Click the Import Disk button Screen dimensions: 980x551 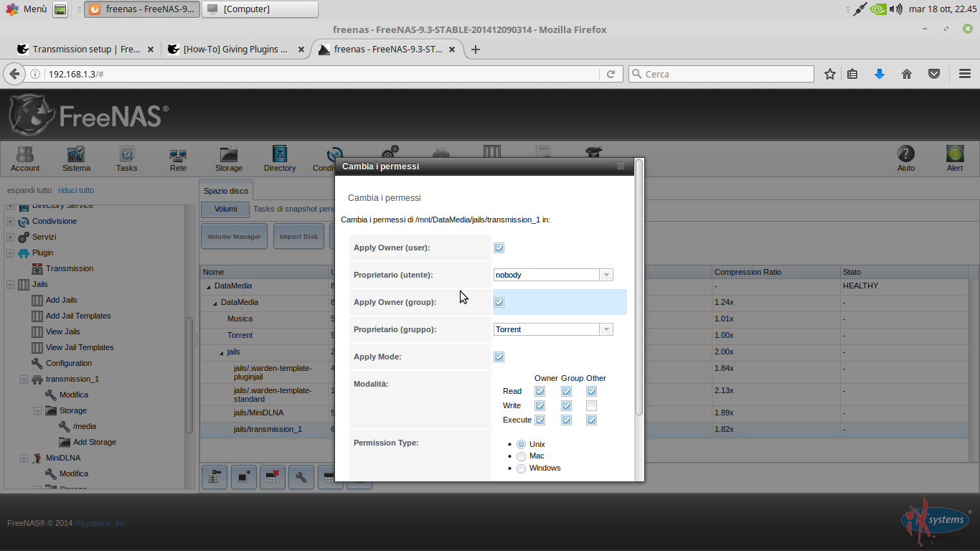click(x=298, y=237)
